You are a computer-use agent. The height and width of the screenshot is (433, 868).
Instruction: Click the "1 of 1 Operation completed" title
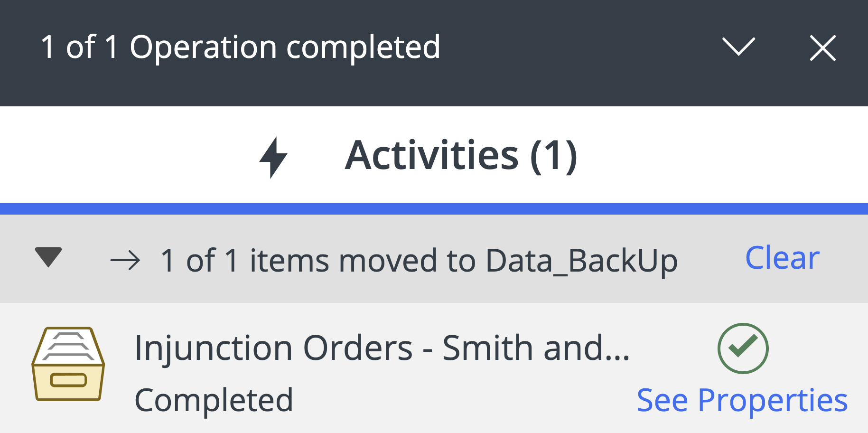tap(241, 47)
